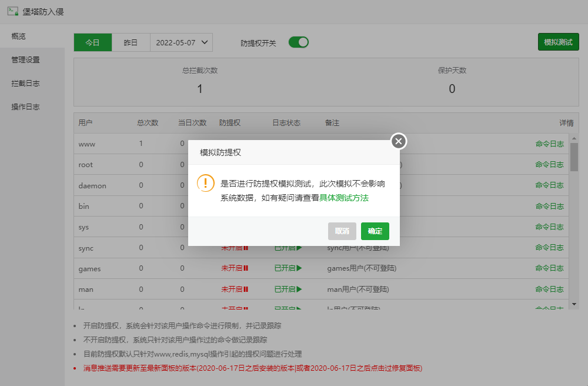
Task: Click scrollbar up arrow in user table
Action: coord(574,138)
